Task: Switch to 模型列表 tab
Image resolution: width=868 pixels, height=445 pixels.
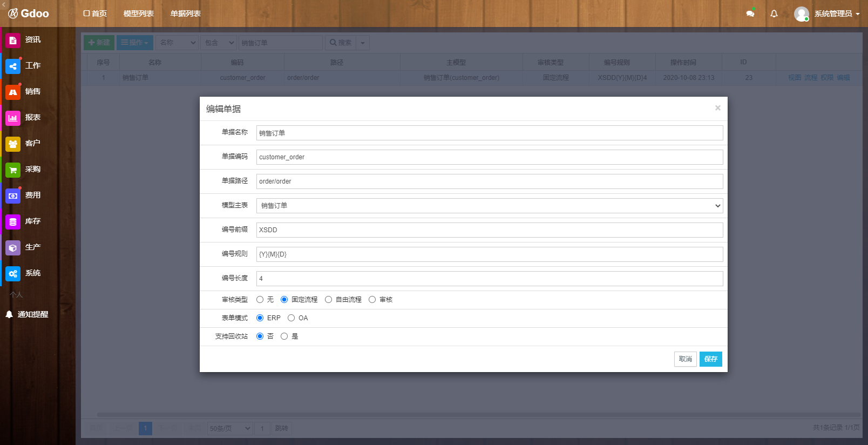Action: coord(139,14)
